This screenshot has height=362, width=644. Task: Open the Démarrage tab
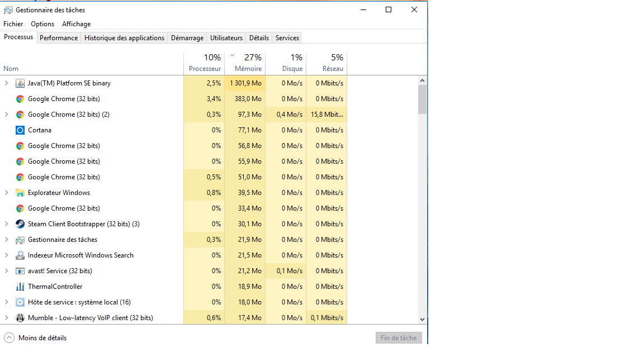point(187,38)
